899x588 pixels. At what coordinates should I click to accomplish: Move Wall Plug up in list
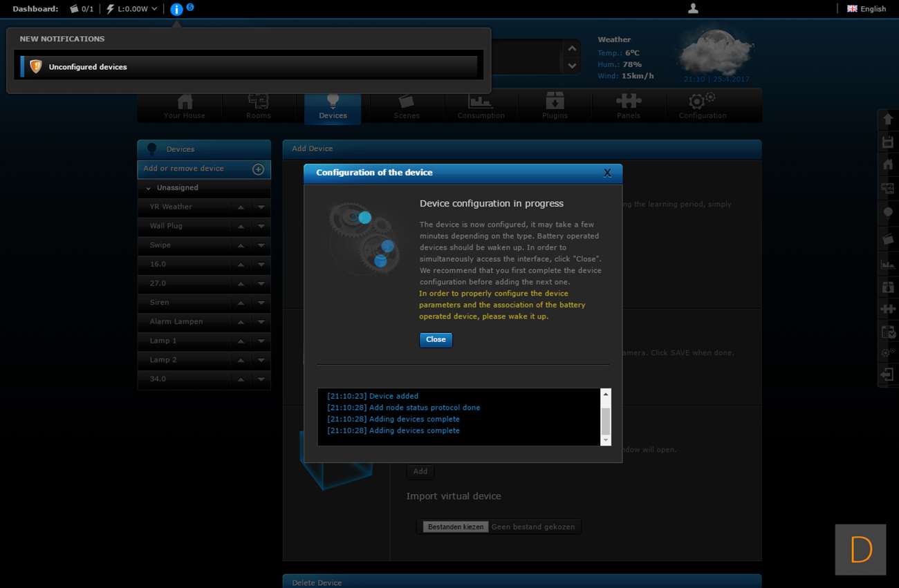(x=241, y=226)
